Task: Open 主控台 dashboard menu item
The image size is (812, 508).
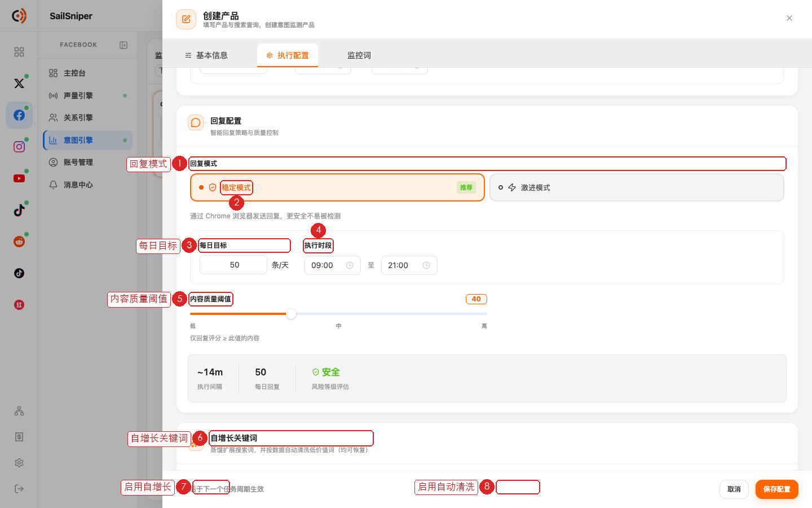Action: tap(87, 73)
